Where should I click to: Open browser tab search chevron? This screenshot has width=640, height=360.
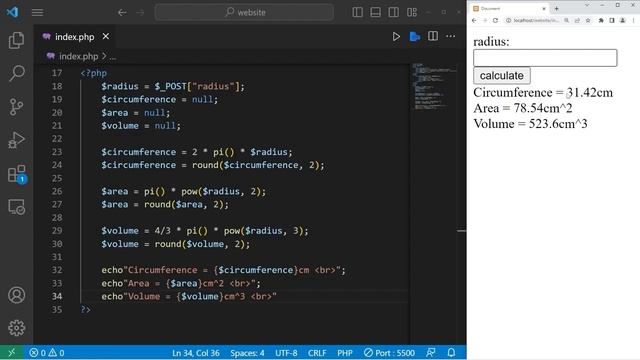pos(587,5)
